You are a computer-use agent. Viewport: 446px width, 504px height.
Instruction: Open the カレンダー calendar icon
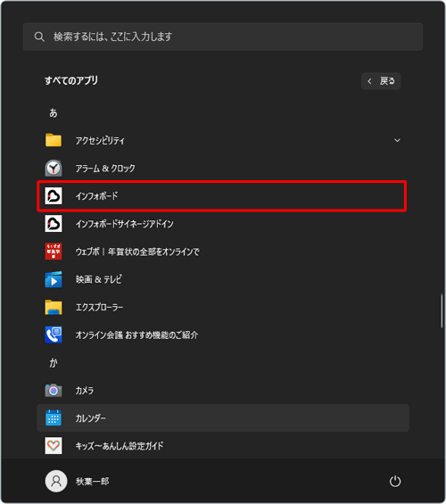(54, 417)
